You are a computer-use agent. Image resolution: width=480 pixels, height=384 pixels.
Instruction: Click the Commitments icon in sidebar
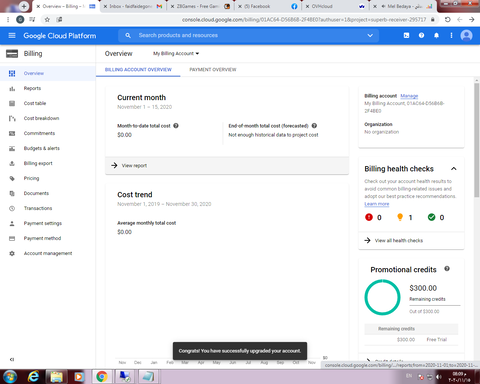[x=12, y=133]
